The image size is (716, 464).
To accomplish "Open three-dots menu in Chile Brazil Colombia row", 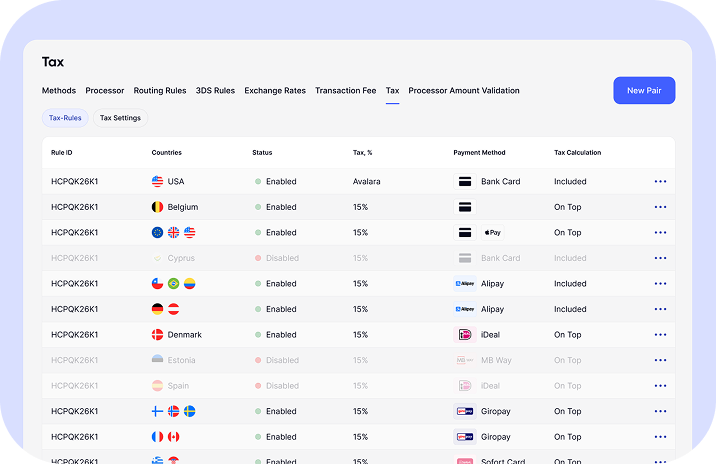I will pyautogui.click(x=660, y=284).
